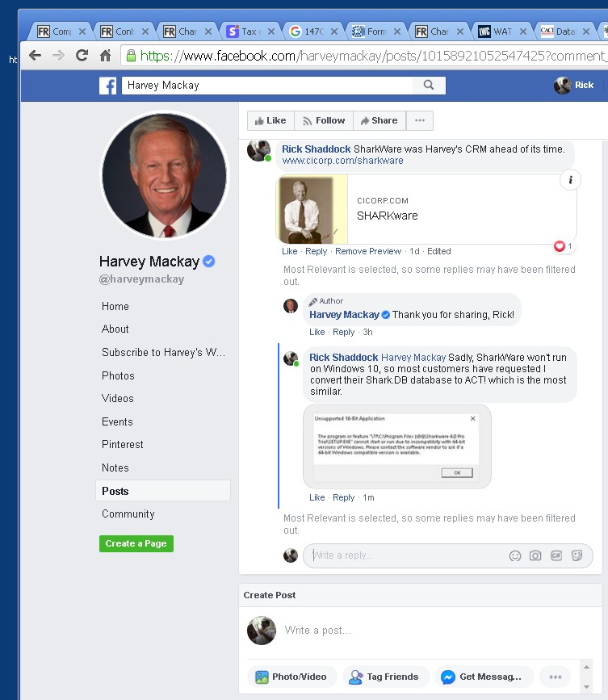Viewport: 608px width, 700px height.
Task: Open Videos in page sidebar
Action: (x=117, y=398)
